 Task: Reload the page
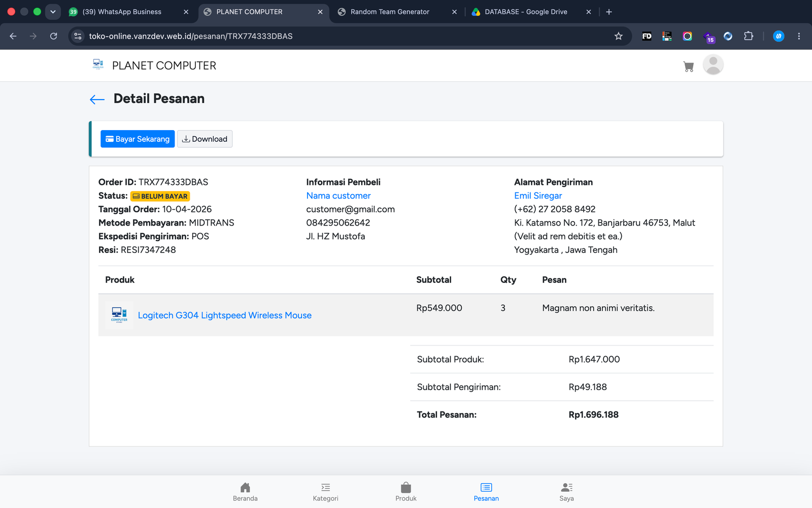pyautogui.click(x=53, y=36)
